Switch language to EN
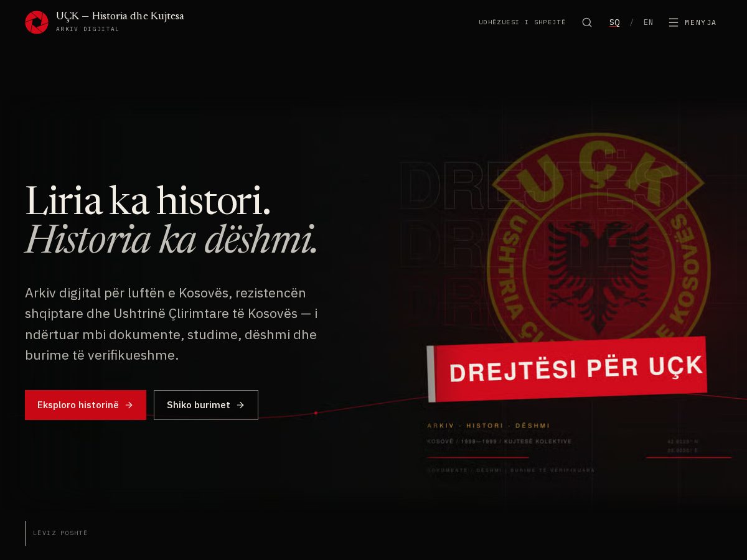Screen dimensions: 747x560 point(649,22)
